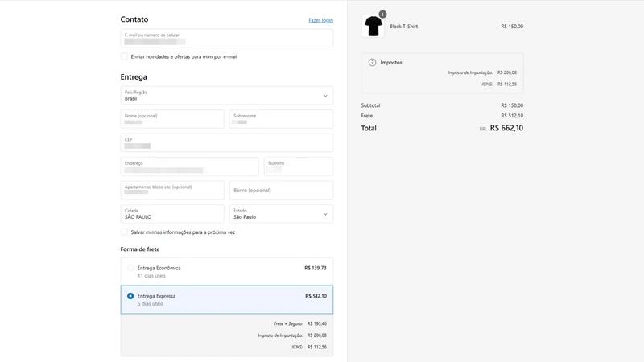
Task: Select the Entrega Econômica radio option
Action: tap(130, 268)
